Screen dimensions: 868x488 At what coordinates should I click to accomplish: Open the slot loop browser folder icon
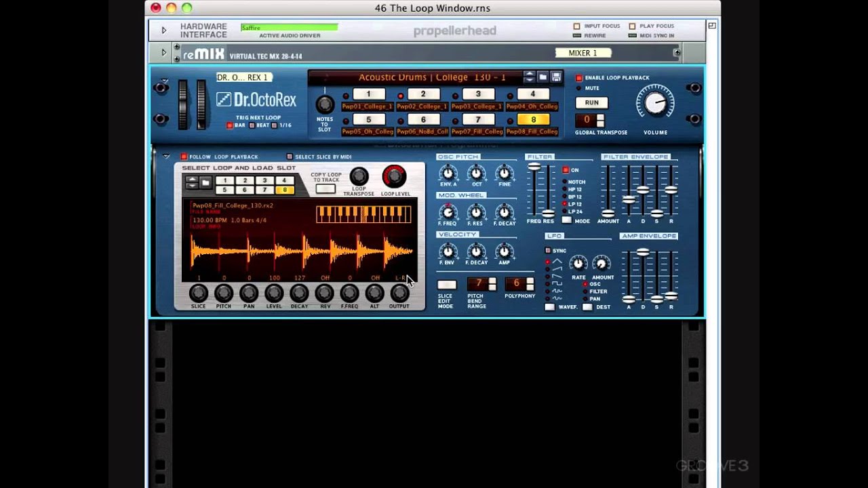205,182
